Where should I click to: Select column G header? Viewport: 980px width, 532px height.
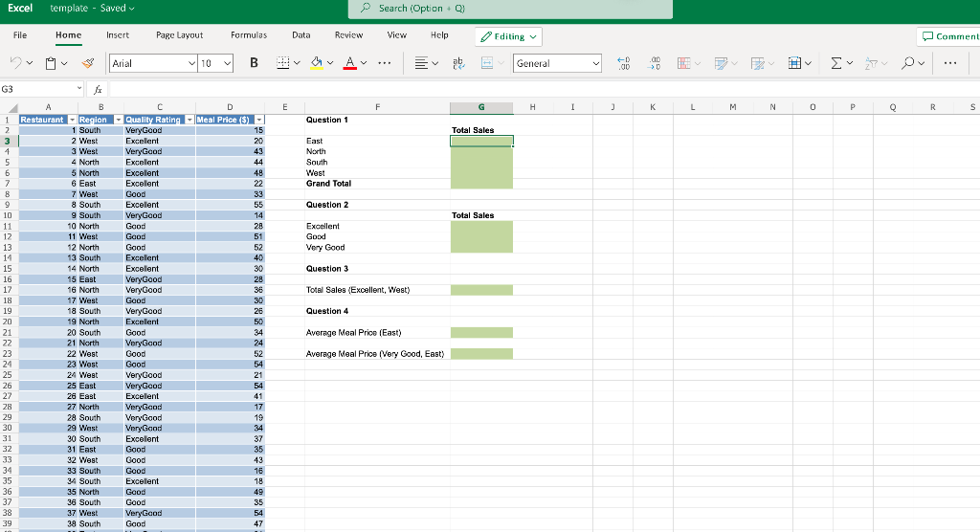[x=481, y=107]
